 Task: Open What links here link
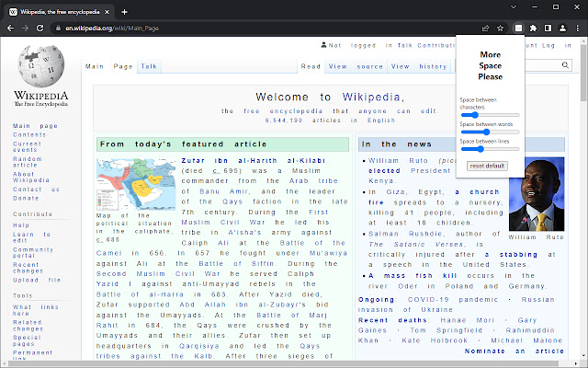(x=36, y=310)
